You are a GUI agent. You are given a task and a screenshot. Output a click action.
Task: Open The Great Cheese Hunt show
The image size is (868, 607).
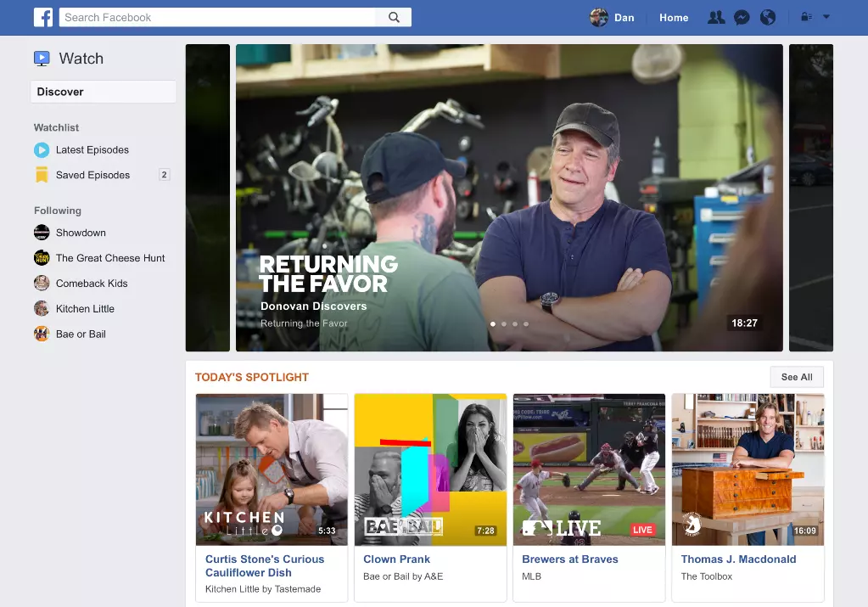click(x=110, y=258)
